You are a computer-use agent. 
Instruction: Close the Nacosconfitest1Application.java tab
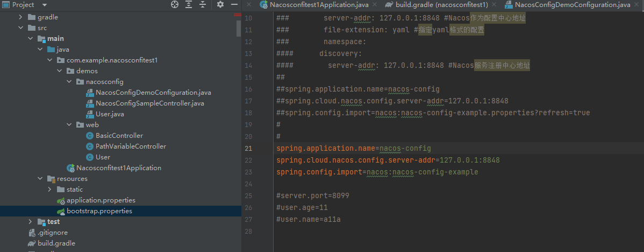374,5
